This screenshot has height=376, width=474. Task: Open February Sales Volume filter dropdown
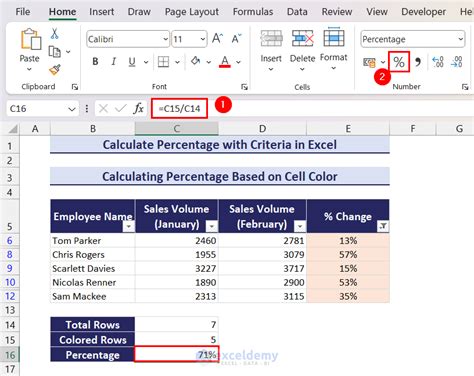300,227
